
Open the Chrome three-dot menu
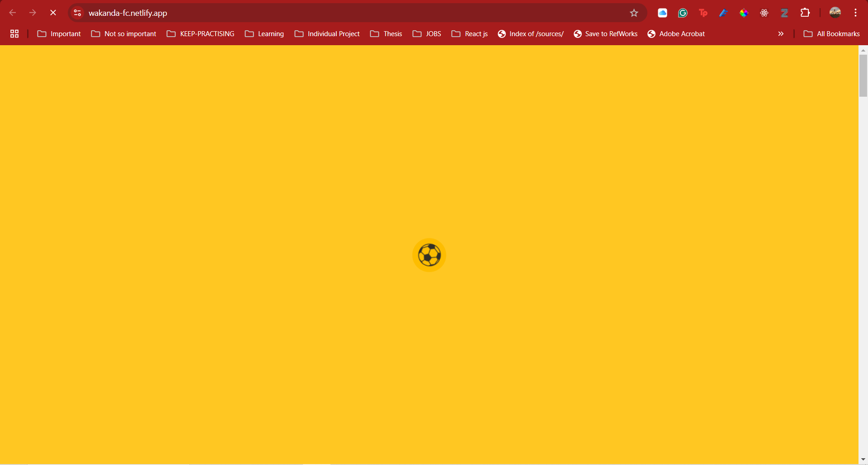[x=855, y=13]
